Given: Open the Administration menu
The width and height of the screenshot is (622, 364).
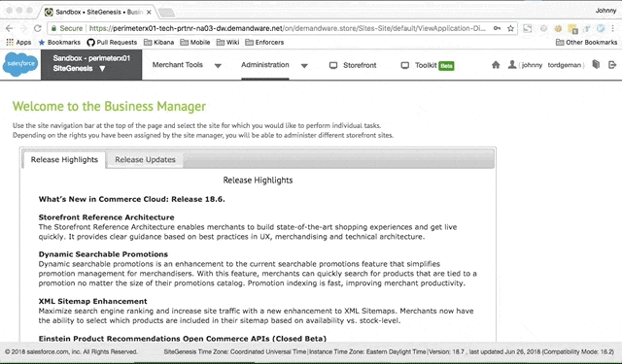Looking at the screenshot, I should coord(265,65).
